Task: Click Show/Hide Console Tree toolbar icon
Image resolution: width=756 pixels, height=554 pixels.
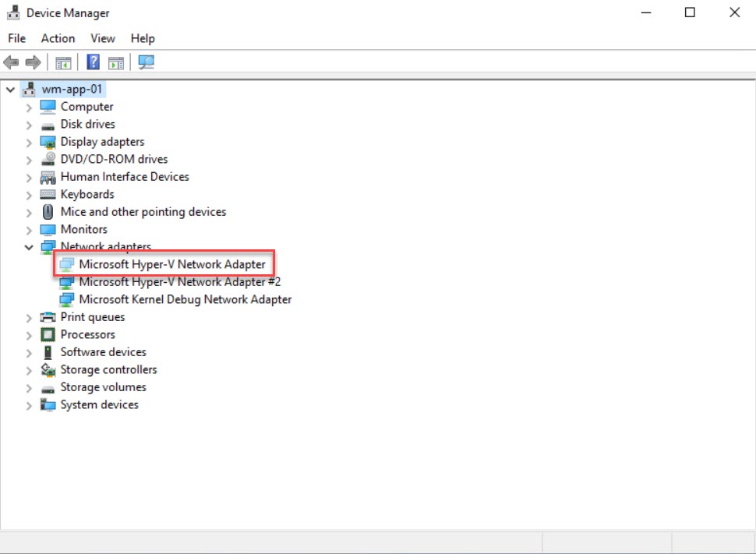Action: pos(63,62)
